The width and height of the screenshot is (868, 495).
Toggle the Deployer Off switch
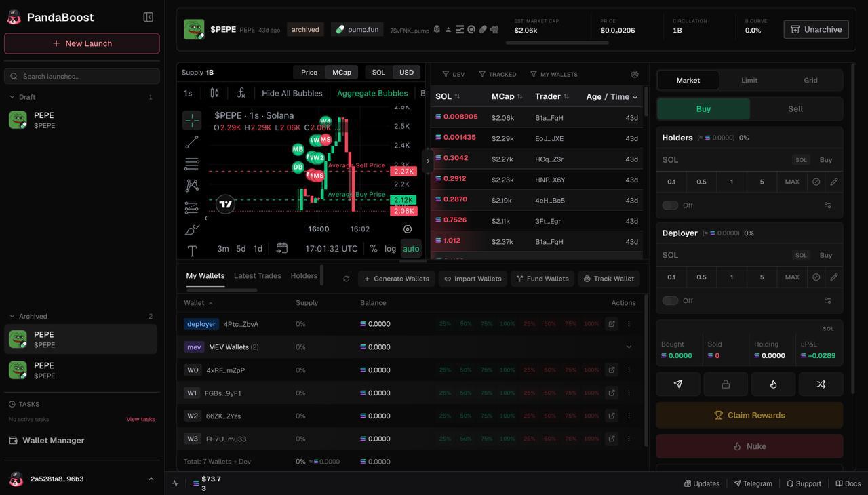670,300
